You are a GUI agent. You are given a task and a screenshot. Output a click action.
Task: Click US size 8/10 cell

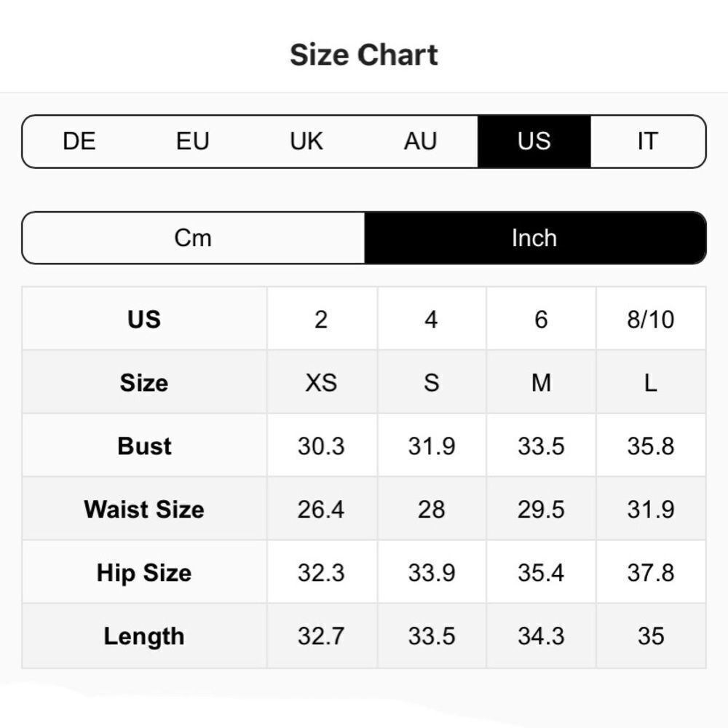tap(650, 320)
